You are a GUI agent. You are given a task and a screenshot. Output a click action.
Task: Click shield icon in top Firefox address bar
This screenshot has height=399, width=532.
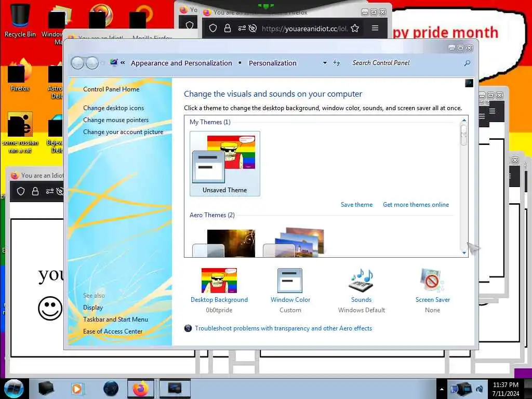point(212,28)
